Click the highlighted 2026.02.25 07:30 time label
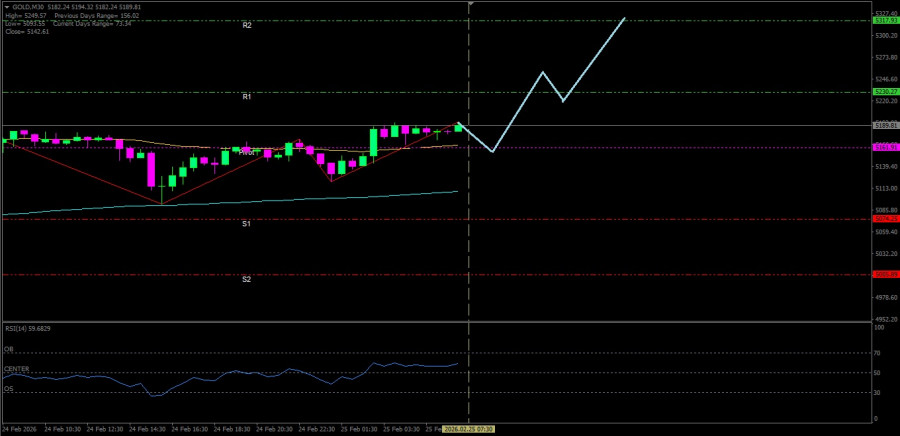Image resolution: width=900 pixels, height=436 pixels. (470, 428)
